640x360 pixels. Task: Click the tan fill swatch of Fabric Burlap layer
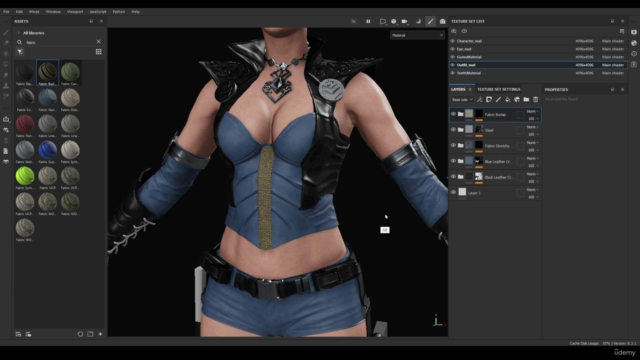pyautogui.click(x=469, y=114)
